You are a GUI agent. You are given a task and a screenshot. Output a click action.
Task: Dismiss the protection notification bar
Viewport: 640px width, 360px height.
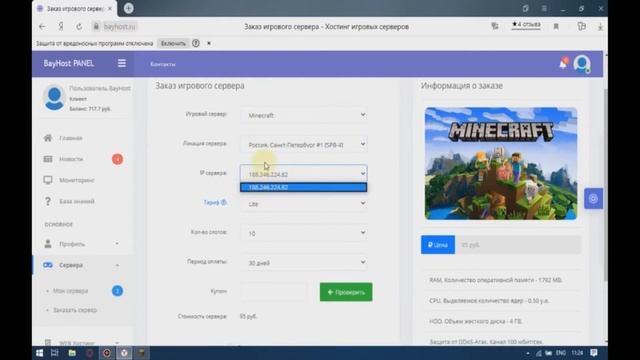pyautogui.click(x=209, y=43)
